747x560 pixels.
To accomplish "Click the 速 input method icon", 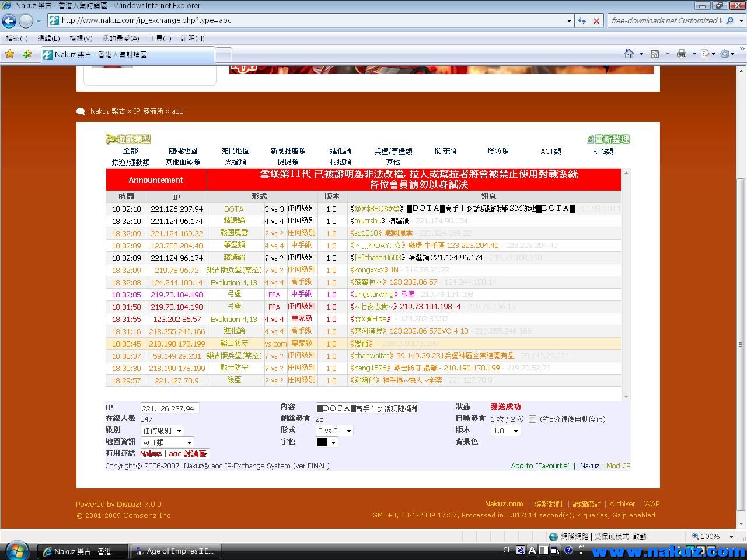I will [521, 550].
